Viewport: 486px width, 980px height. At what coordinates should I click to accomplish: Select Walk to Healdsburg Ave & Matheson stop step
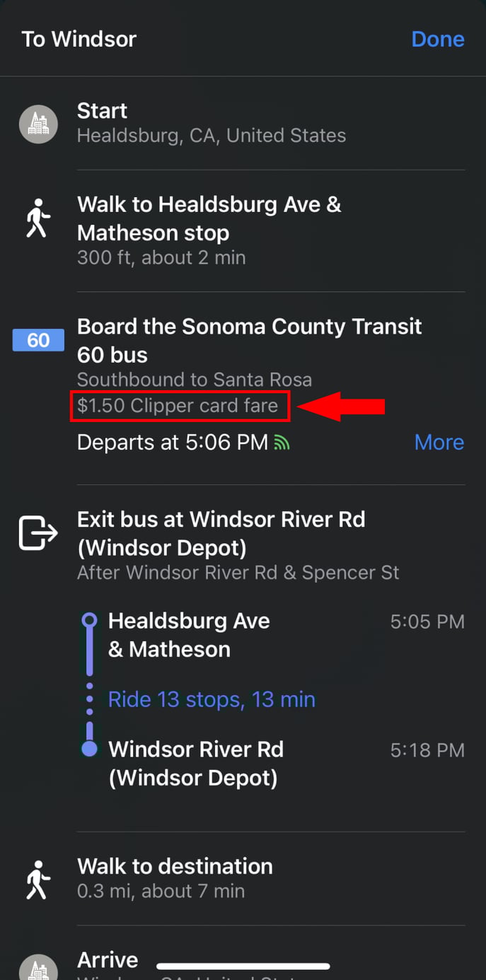[209, 218]
